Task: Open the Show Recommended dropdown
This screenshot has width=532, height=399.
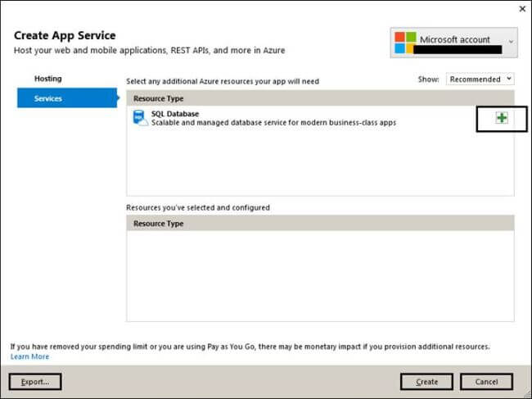Action: (480, 79)
